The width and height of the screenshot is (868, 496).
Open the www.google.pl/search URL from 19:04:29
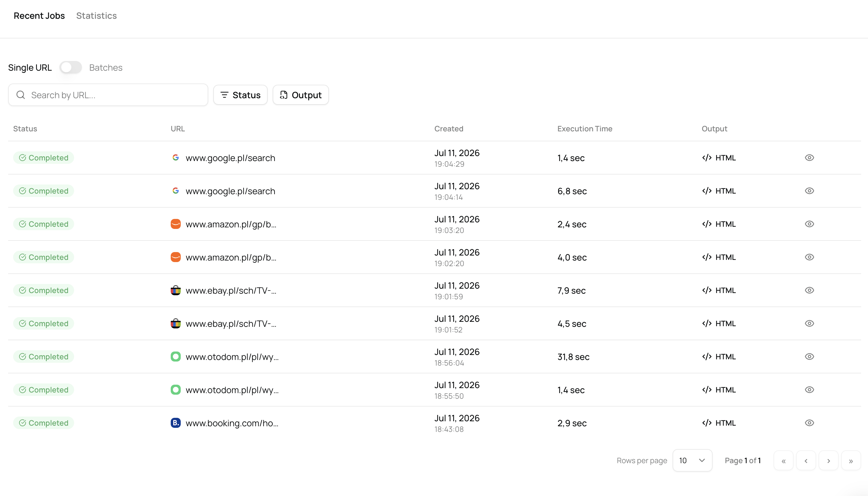230,158
